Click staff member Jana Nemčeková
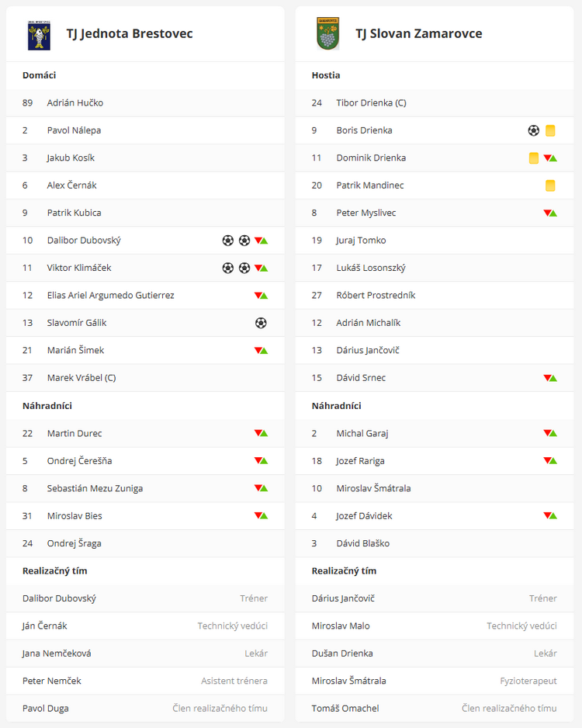Image resolution: width=582 pixels, height=728 pixels. click(57, 653)
